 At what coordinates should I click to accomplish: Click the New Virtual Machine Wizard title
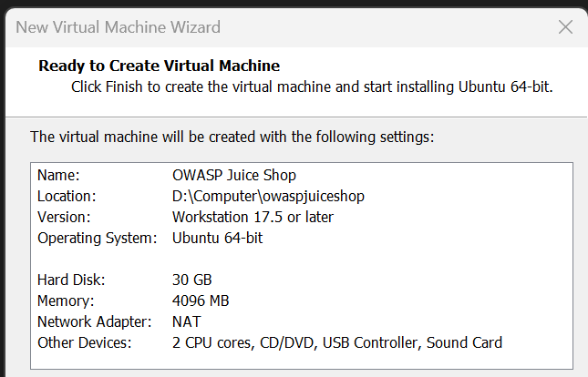119,28
